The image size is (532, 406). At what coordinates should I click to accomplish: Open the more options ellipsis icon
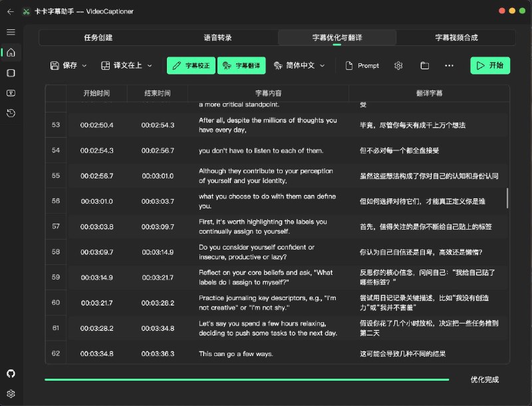click(449, 66)
